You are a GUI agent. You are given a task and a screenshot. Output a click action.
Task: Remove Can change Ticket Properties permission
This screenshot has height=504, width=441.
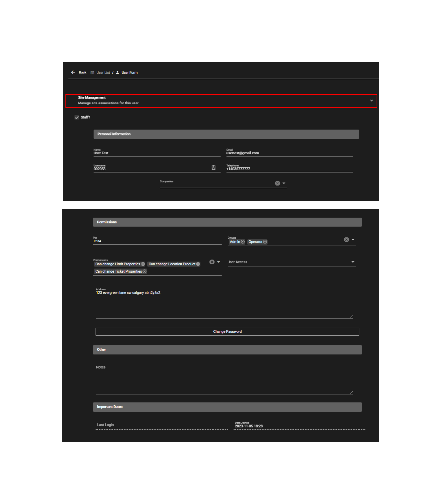145,271
